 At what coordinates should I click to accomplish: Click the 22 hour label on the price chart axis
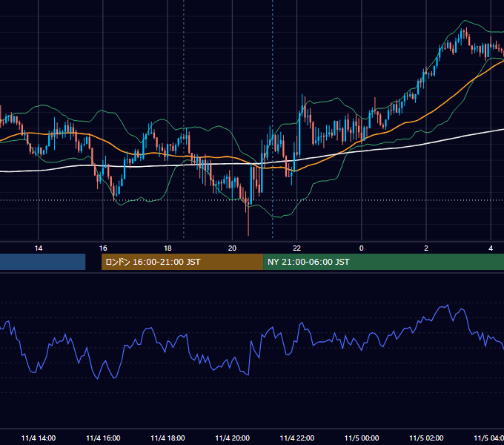[x=296, y=248]
